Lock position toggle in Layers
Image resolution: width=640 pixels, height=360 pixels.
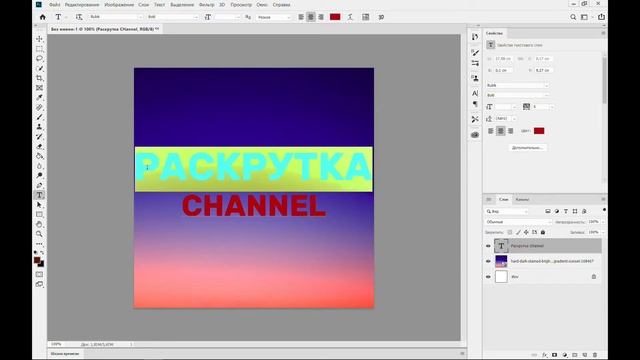[526, 232]
